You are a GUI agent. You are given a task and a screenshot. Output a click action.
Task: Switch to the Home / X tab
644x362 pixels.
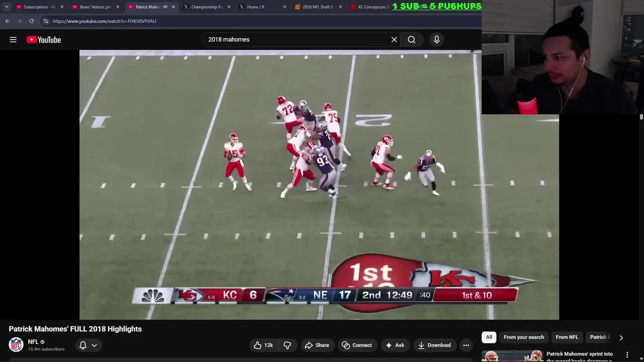click(257, 7)
